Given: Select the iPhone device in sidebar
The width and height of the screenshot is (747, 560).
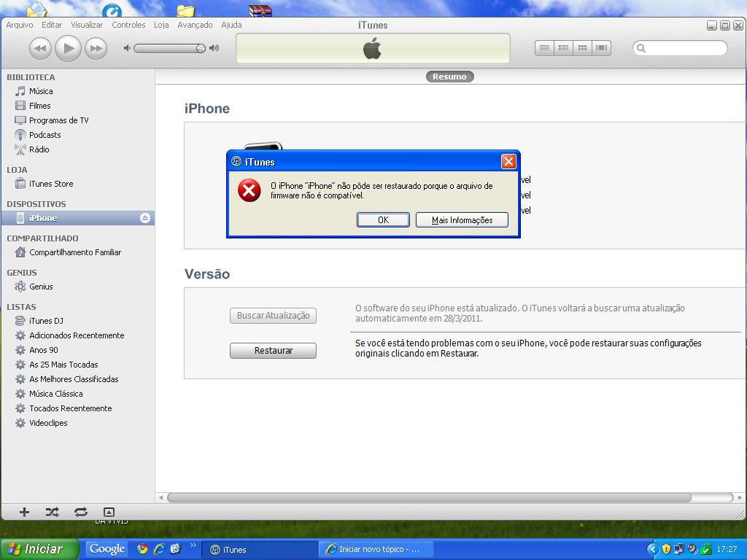Looking at the screenshot, I should tap(77, 218).
